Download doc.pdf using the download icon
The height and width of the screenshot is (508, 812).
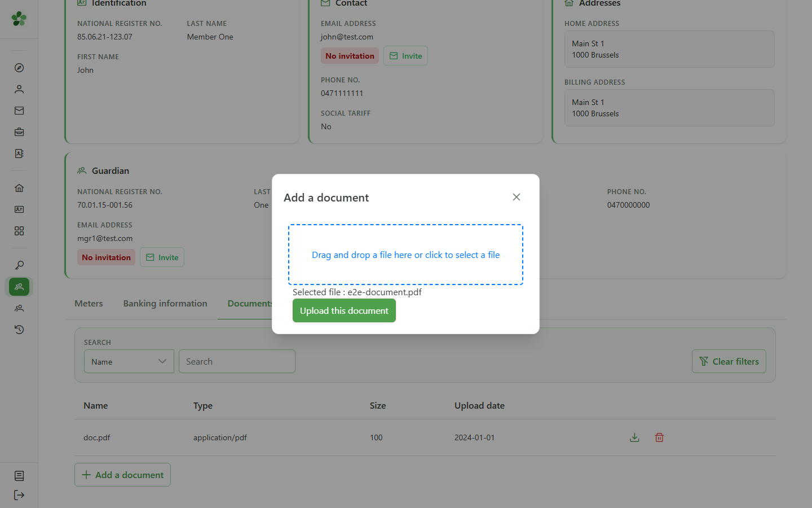click(x=634, y=437)
